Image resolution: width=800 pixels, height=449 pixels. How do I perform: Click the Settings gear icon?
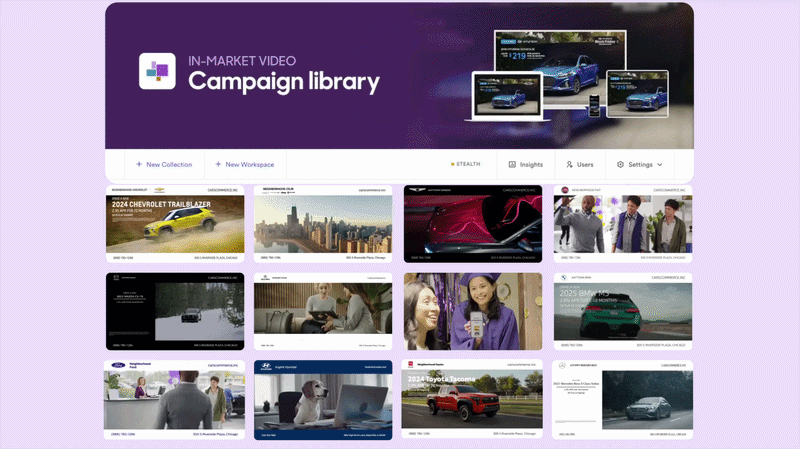tap(620, 164)
